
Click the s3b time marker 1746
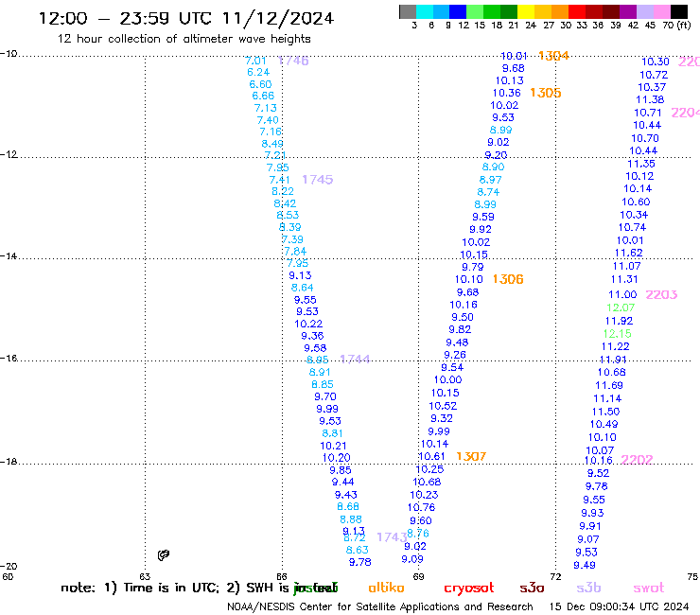(x=293, y=61)
